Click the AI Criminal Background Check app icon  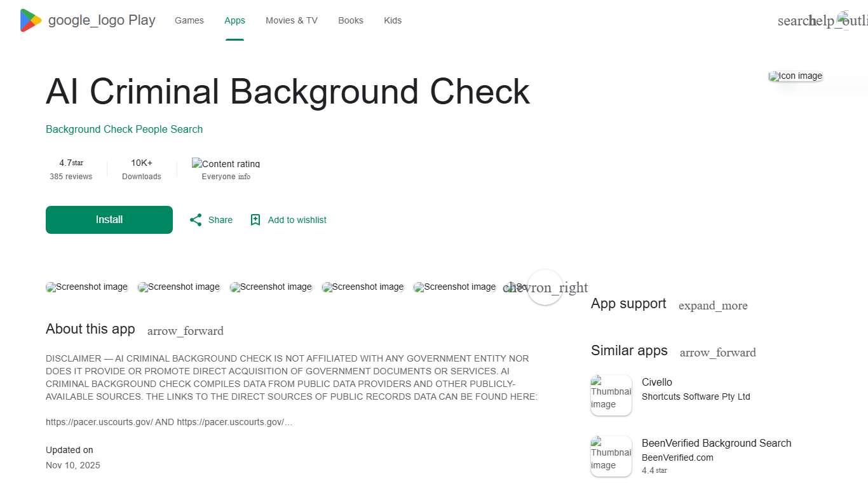point(795,76)
